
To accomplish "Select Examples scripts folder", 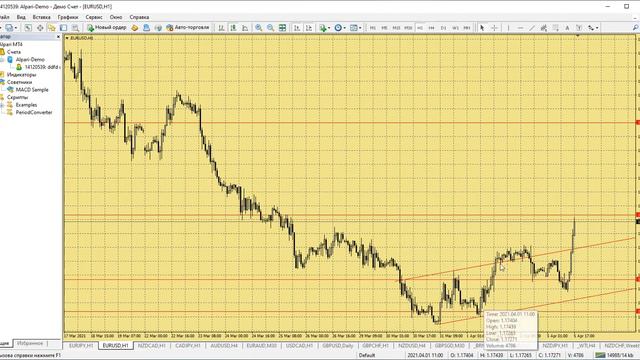I will click(26, 105).
